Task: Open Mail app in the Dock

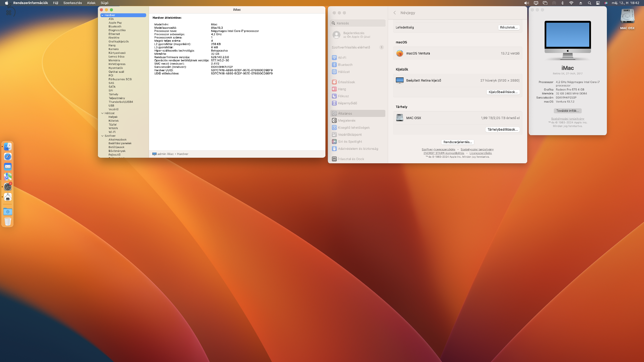Action: pyautogui.click(x=8, y=167)
